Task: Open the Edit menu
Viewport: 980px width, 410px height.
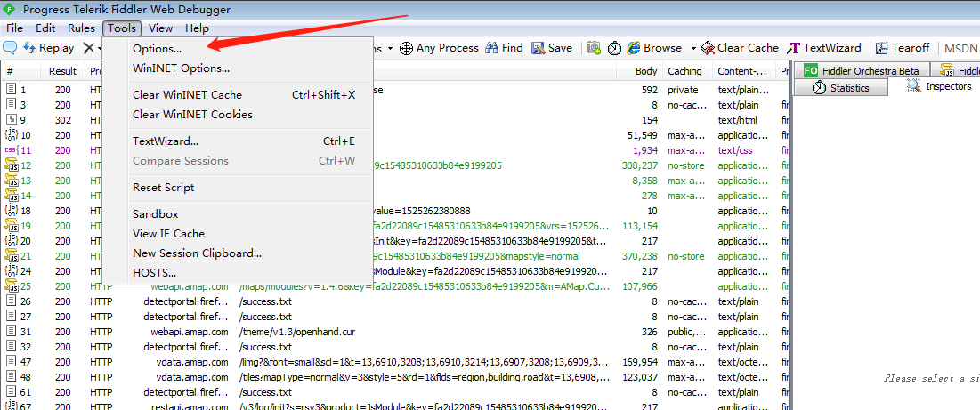Action: [x=45, y=28]
